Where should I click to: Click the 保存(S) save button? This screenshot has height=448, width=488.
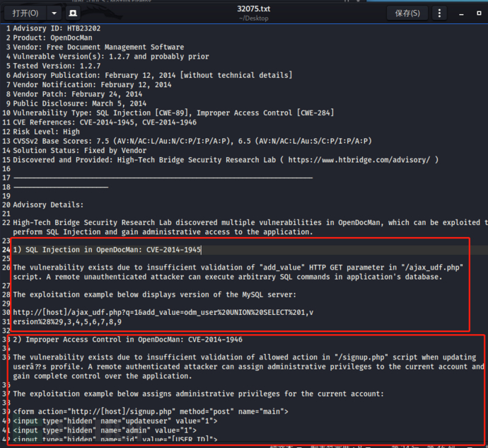[x=407, y=13]
